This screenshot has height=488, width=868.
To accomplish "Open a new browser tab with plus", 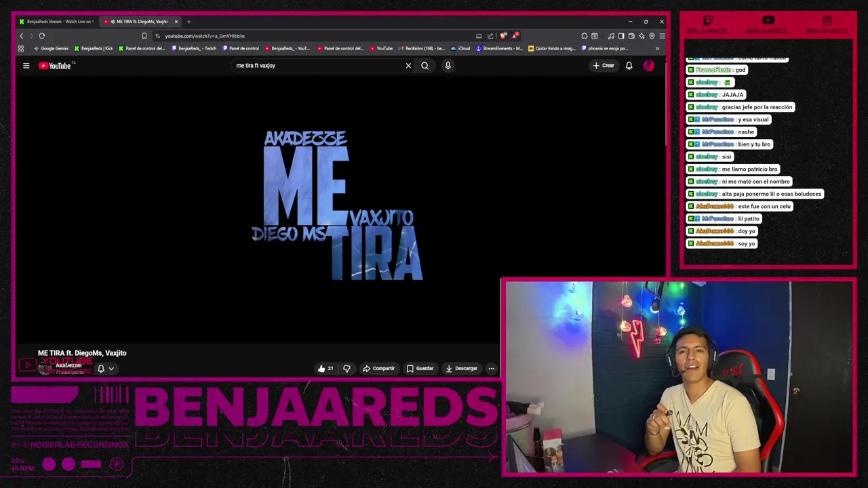I will point(189,22).
